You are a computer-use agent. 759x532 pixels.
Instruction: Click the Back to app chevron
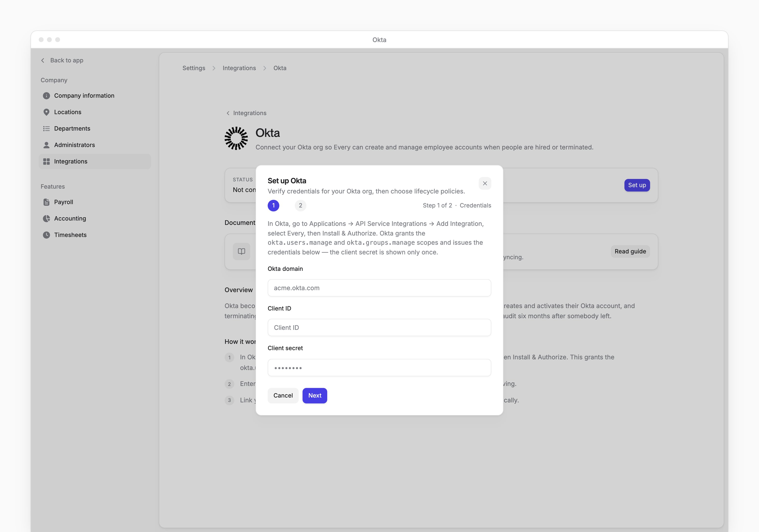pos(43,60)
